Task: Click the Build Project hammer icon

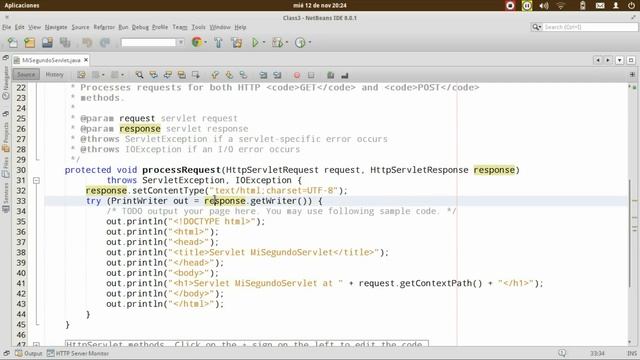Action: pyautogui.click(x=218, y=42)
